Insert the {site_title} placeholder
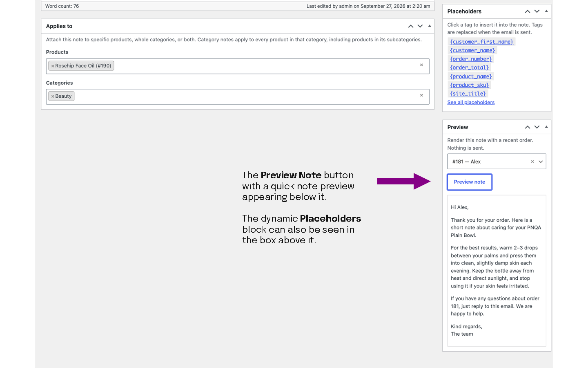 (x=468, y=94)
